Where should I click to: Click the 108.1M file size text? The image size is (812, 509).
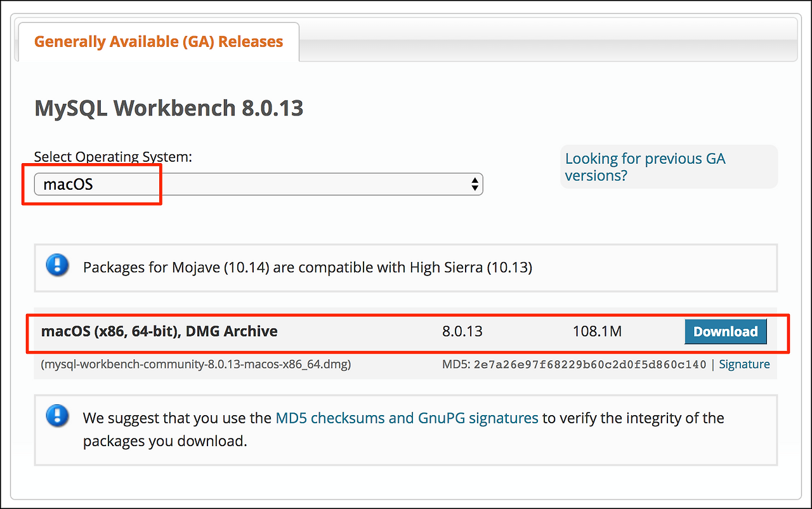tap(597, 331)
